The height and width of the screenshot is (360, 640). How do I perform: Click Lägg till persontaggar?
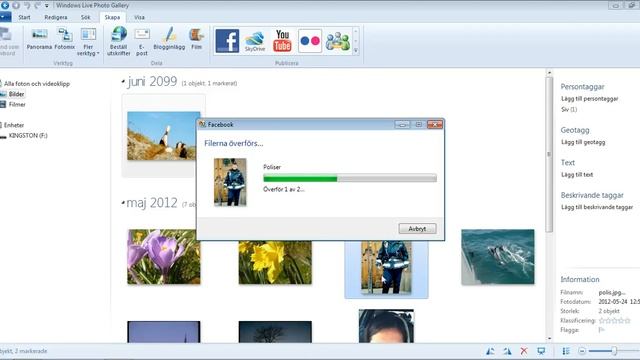point(589,99)
